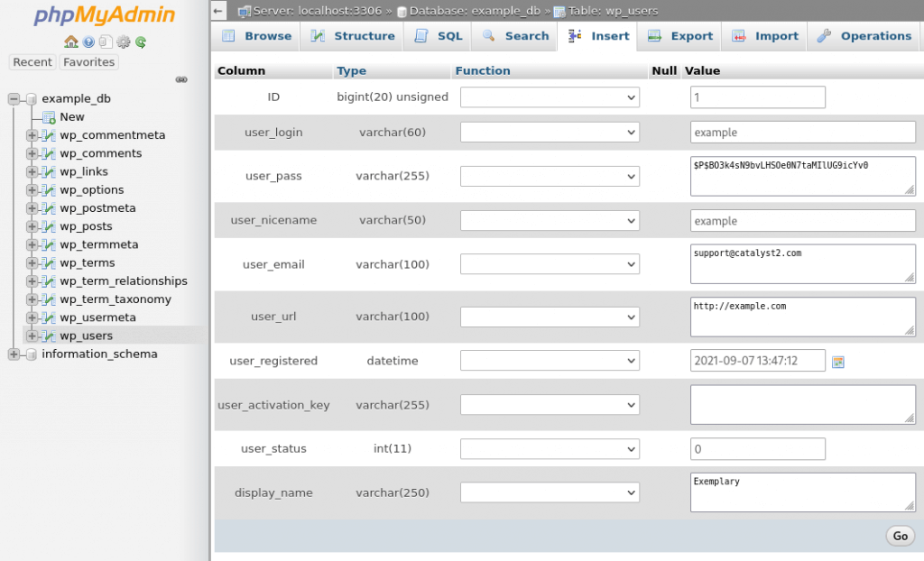Collapse the main panel with left arrow icon

pos(218,11)
